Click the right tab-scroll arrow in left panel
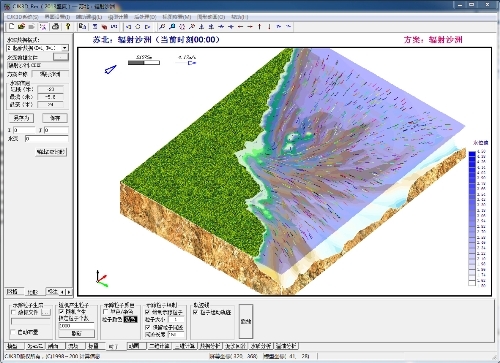Viewport: 500px width, 363px height. tap(69, 292)
